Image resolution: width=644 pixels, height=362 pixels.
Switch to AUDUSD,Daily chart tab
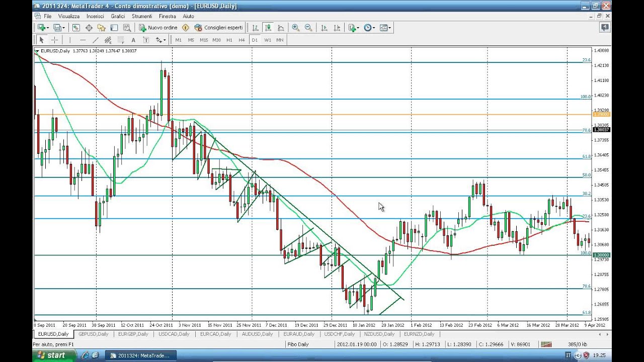coord(257,334)
